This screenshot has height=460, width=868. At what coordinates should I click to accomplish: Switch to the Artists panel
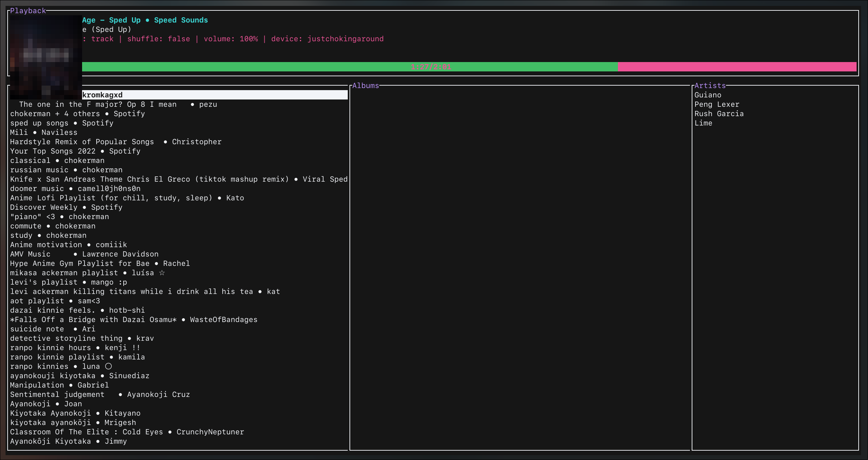tap(710, 85)
